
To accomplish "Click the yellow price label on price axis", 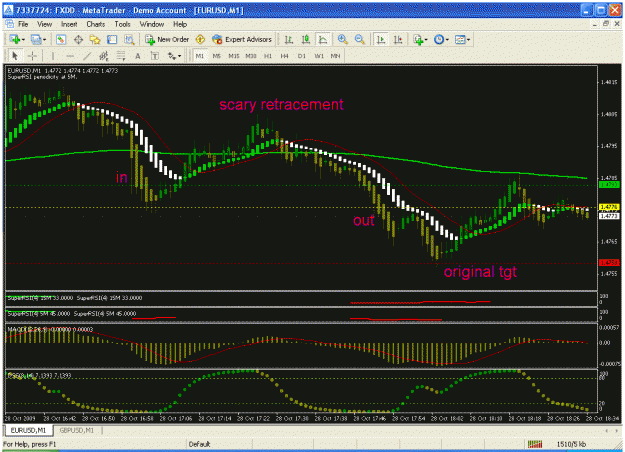I will (609, 207).
